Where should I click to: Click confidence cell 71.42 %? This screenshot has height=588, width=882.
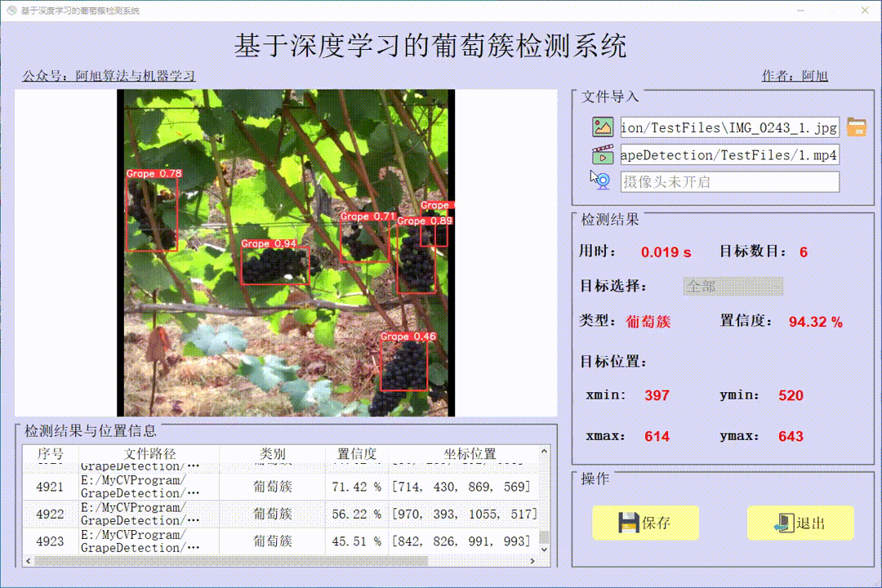coord(356,487)
